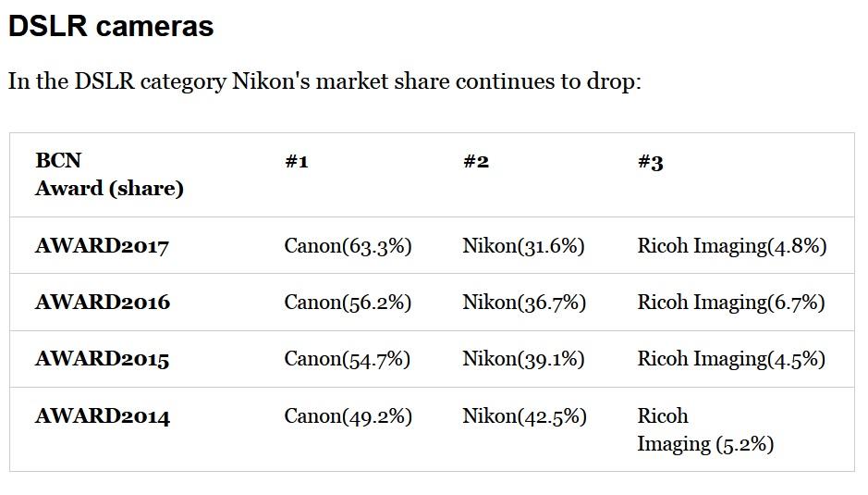The image size is (868, 495).
Task: Click the #3 column header
Action: click(x=651, y=162)
